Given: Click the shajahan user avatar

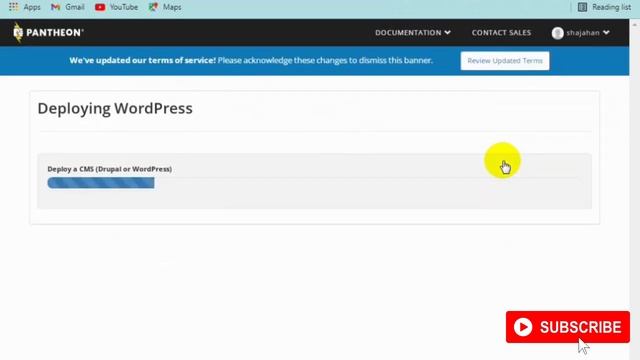Looking at the screenshot, I should tap(558, 33).
